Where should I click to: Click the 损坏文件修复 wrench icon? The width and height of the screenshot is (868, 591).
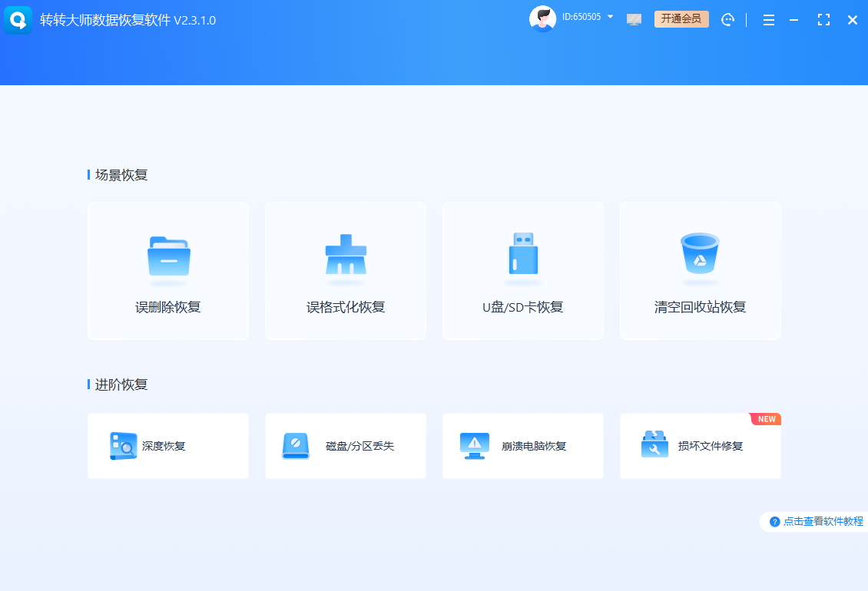click(654, 444)
